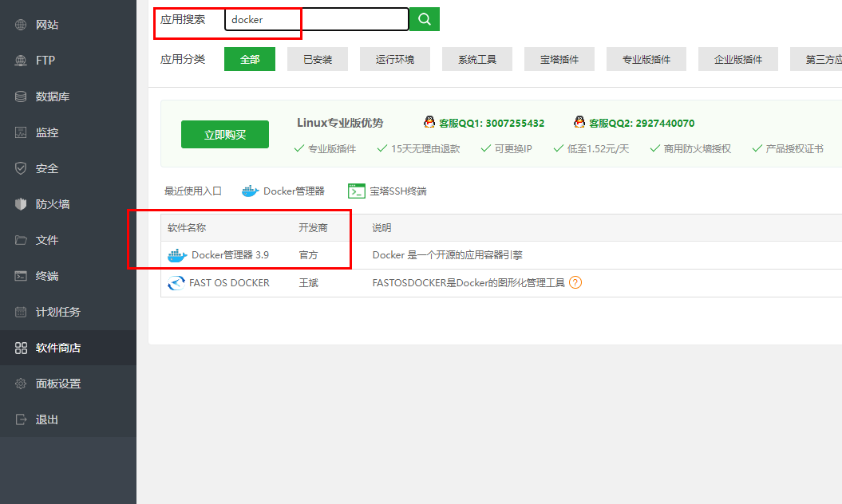This screenshot has width=842, height=504.
Task: Click the FTP globe icon in sidebar
Action: (21, 60)
